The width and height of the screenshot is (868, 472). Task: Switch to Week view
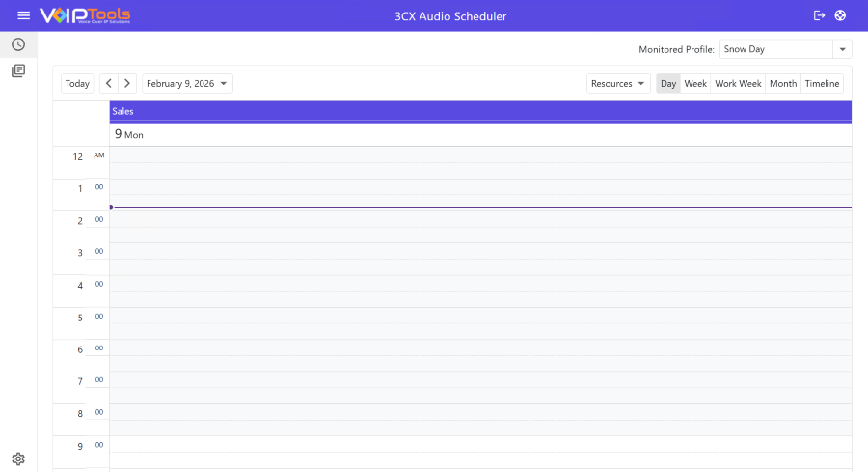tap(695, 84)
